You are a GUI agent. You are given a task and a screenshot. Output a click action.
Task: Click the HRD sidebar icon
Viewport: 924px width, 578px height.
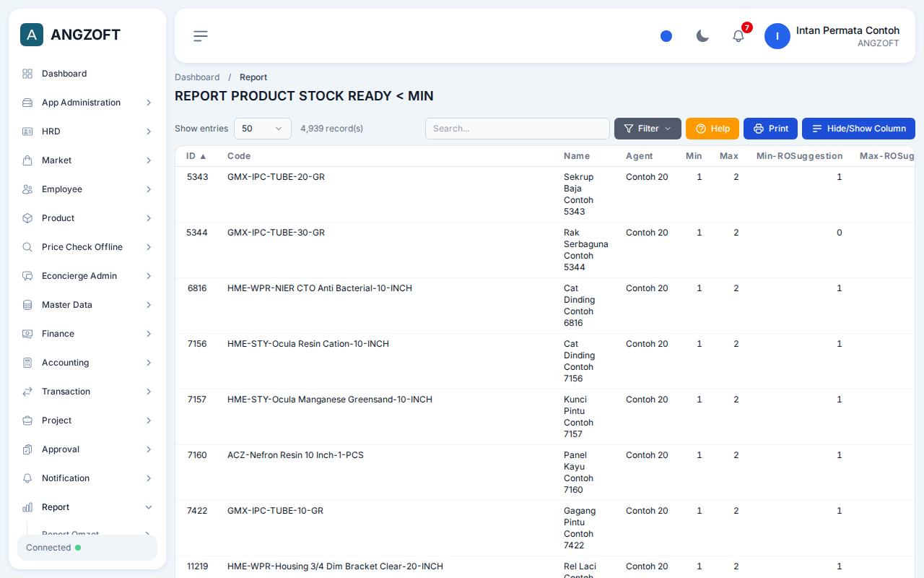tap(27, 131)
